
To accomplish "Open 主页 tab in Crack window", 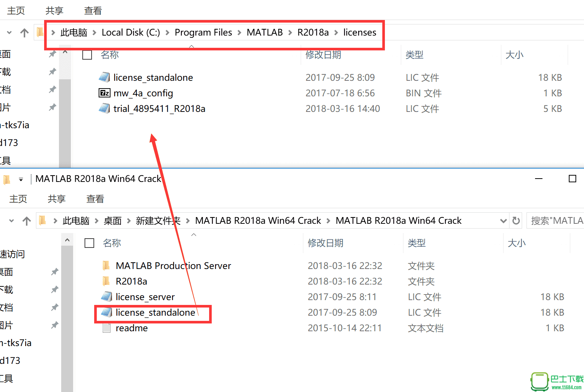I will tap(18, 199).
